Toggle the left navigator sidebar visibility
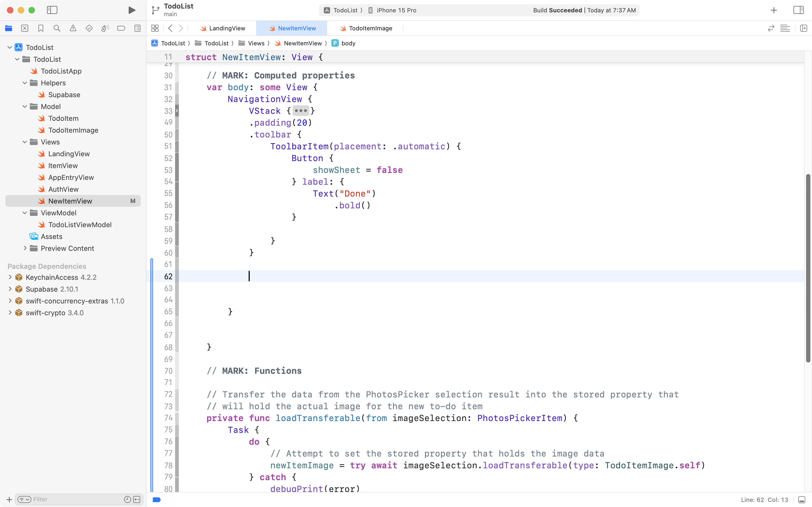 point(52,10)
